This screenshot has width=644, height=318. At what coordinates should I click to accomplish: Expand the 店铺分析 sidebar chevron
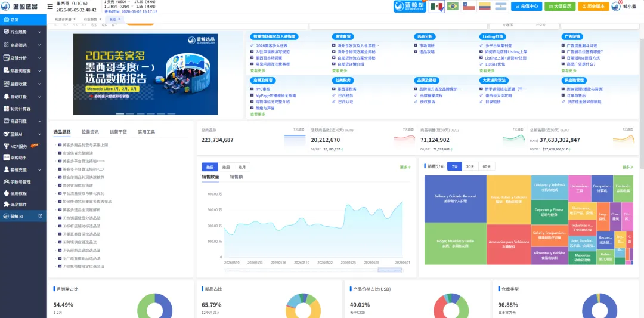coord(39,58)
